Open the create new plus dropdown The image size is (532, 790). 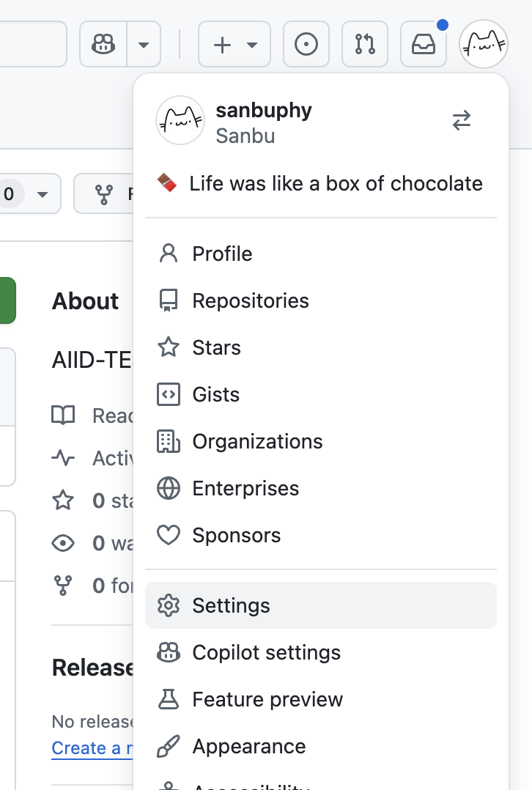tap(234, 45)
